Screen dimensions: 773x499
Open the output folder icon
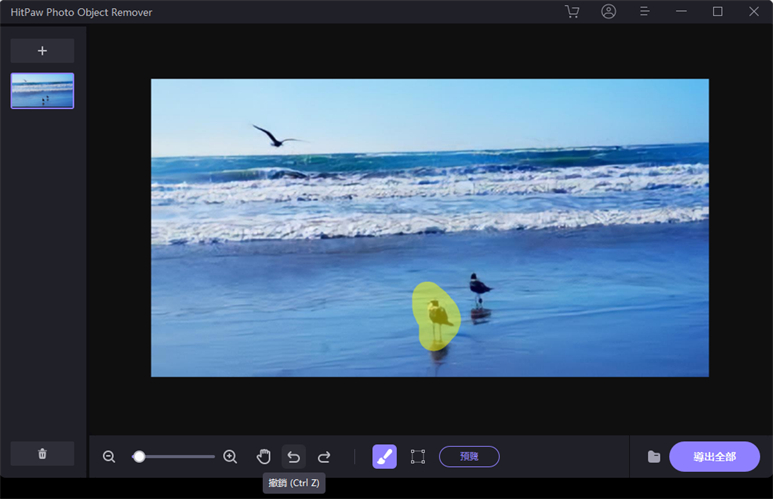tap(654, 457)
